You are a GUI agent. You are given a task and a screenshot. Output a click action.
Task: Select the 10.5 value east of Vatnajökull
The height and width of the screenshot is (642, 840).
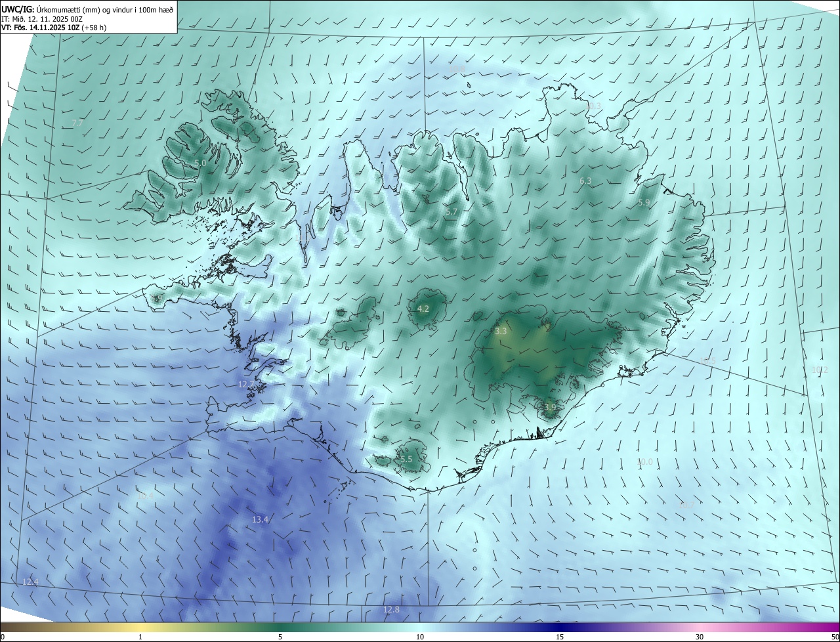point(707,361)
